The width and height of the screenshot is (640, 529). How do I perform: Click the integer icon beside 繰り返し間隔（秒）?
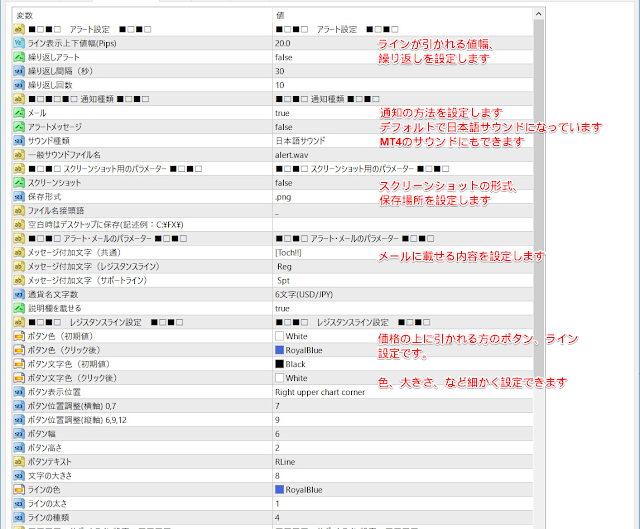click(x=19, y=71)
